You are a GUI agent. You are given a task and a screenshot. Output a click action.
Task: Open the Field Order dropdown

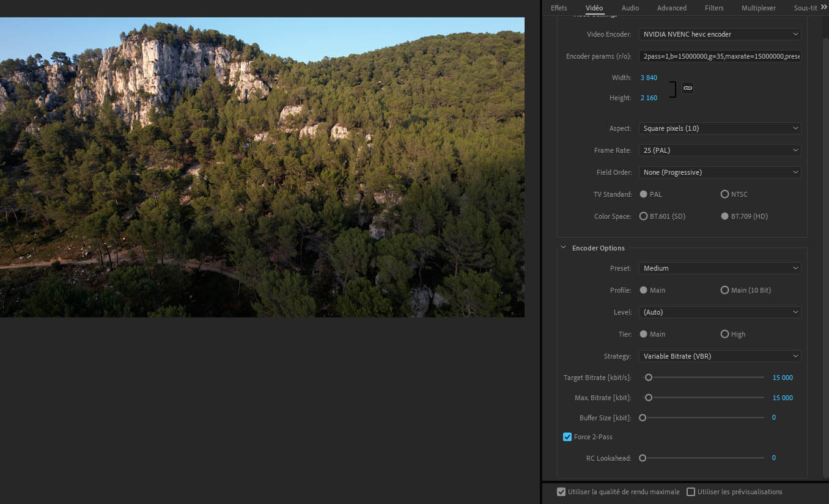coord(720,172)
